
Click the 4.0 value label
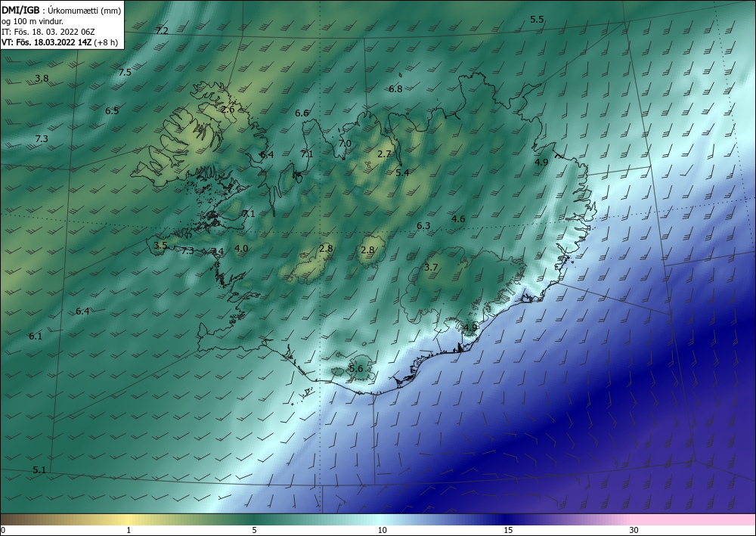[x=241, y=249]
